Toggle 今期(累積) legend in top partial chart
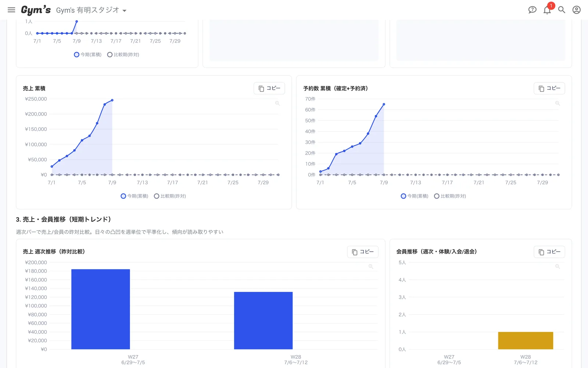 point(87,54)
